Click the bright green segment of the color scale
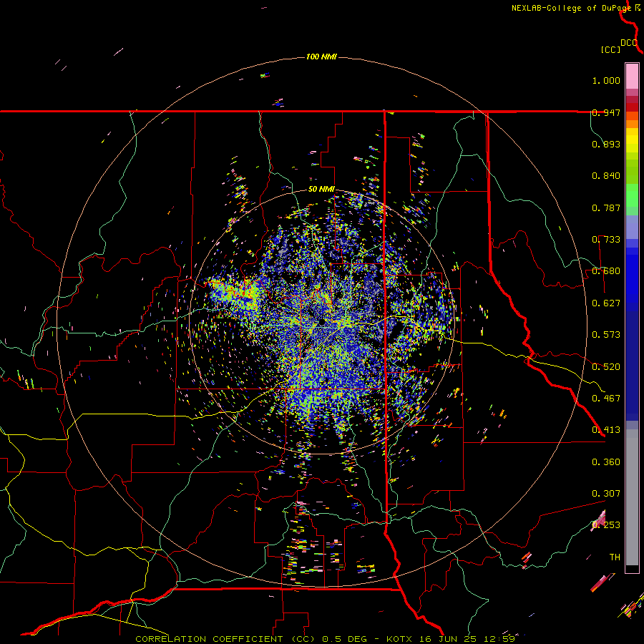The image size is (644, 644). 632,195
